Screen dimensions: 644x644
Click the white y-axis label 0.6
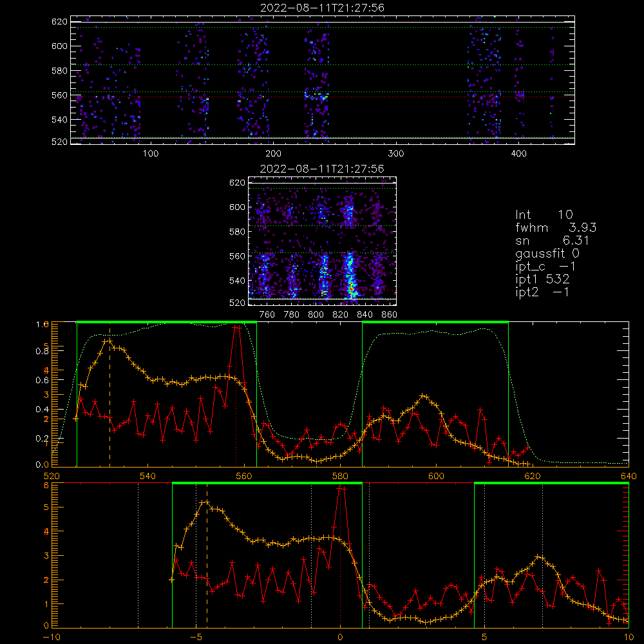coord(42,381)
